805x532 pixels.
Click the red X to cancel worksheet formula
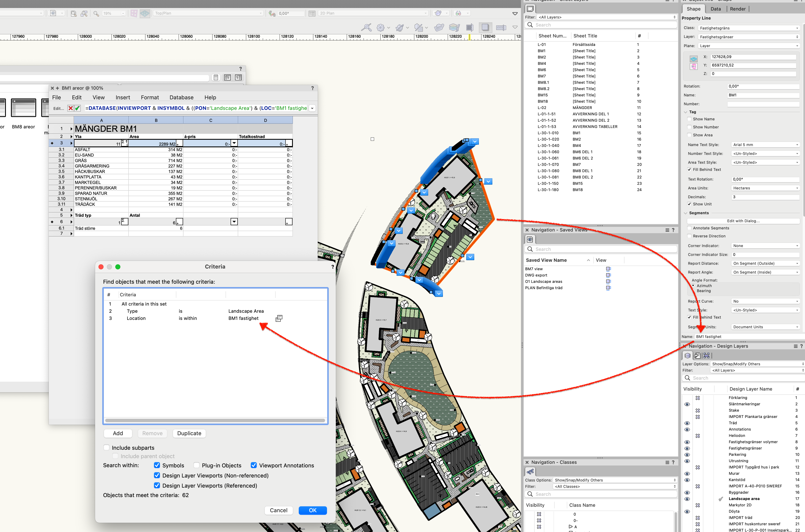point(70,108)
